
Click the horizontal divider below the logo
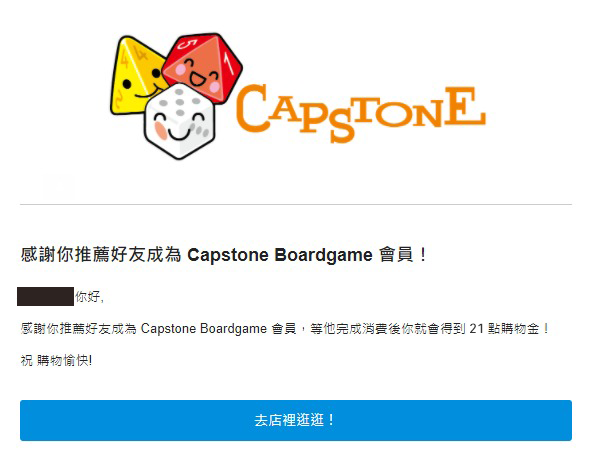click(296, 204)
